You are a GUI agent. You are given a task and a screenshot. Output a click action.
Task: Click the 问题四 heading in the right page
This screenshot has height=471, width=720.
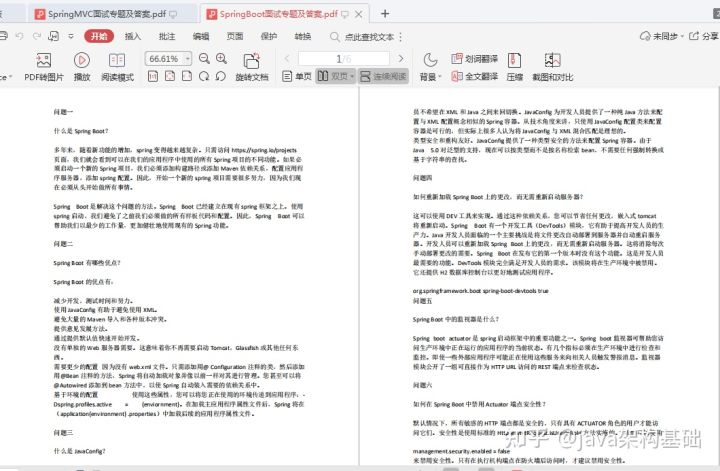click(x=422, y=178)
